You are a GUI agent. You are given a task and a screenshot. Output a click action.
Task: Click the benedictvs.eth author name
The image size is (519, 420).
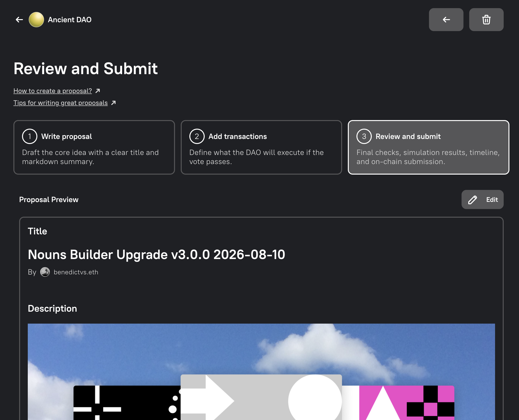tap(76, 272)
